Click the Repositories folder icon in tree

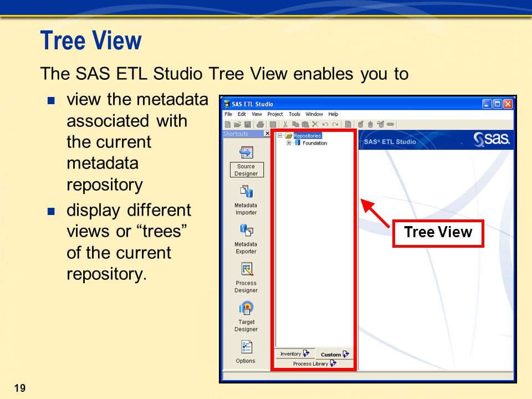(x=289, y=136)
